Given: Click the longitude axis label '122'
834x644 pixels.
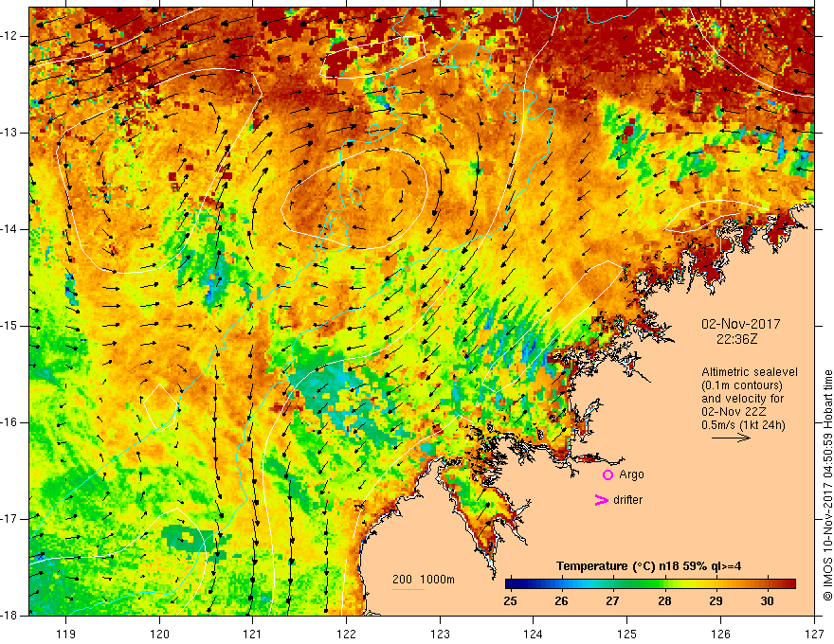Looking at the screenshot, I should tap(346, 634).
